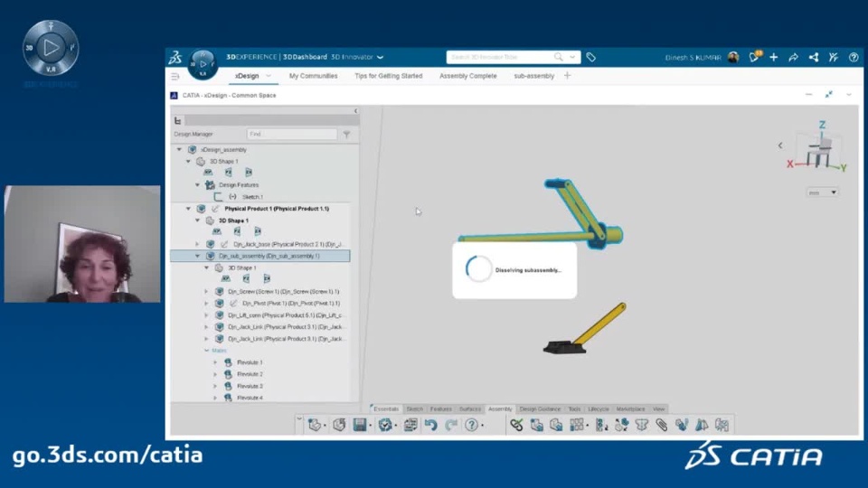Click the component pattern grid icon

click(x=576, y=425)
